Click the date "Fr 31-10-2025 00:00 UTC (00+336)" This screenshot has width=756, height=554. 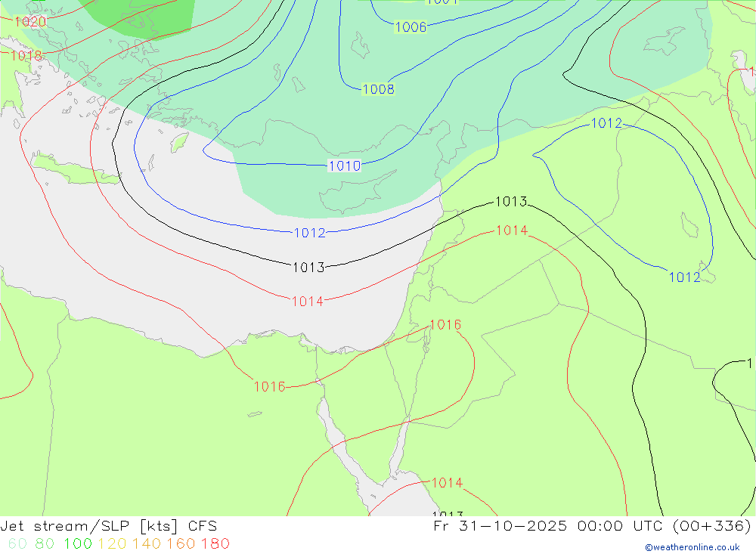[592, 526]
